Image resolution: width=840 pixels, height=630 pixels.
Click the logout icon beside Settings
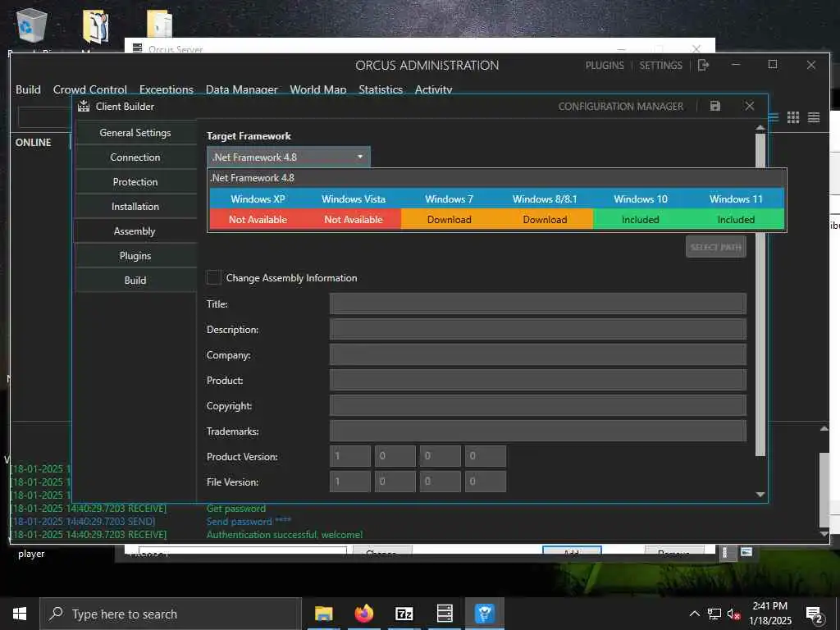coord(703,65)
